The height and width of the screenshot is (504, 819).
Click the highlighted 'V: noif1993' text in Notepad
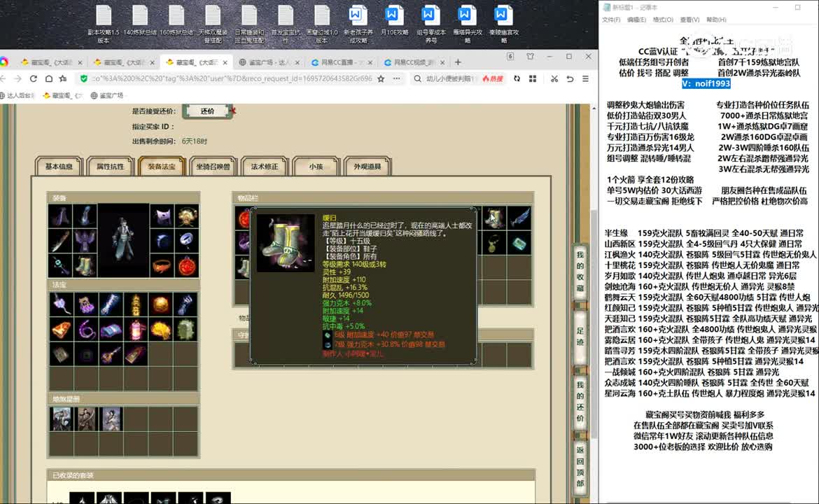(706, 83)
